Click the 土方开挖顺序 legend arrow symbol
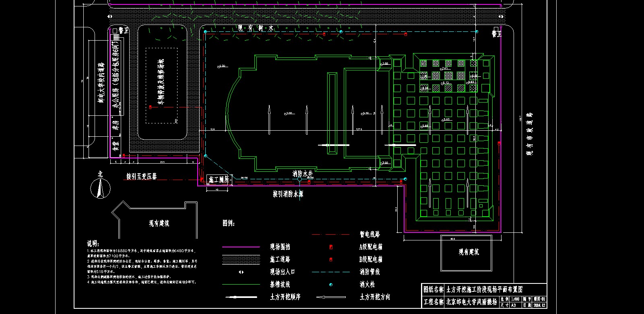Image resolution: width=644 pixels, height=314 pixels. point(241,297)
